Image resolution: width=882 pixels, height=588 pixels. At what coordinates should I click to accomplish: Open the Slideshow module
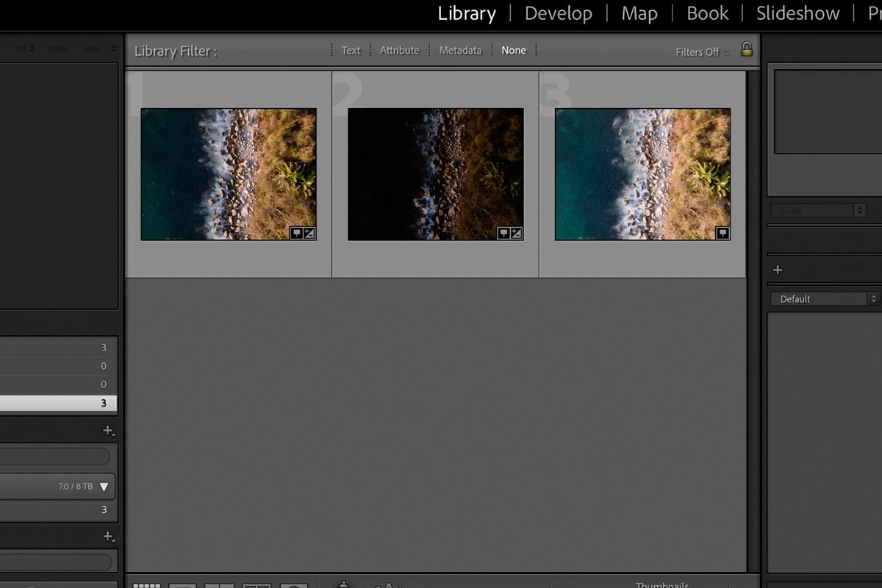tap(798, 14)
